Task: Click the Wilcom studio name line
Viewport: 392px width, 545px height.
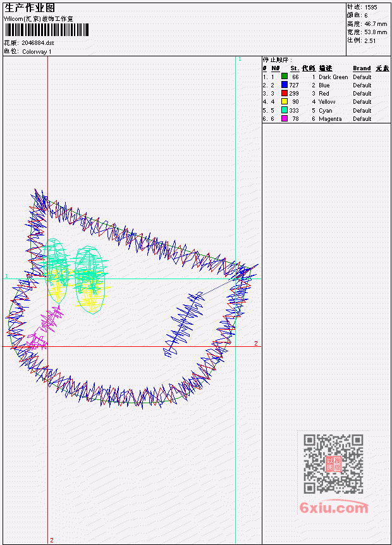Action: [38, 19]
